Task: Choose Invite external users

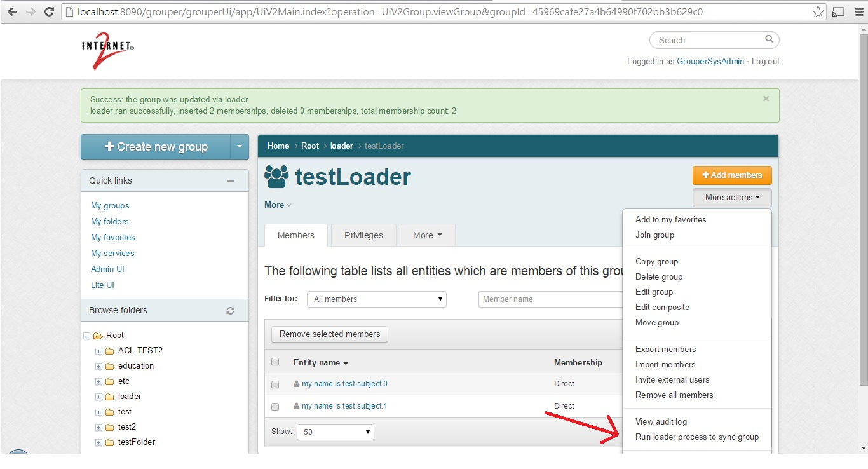Action: [672, 380]
